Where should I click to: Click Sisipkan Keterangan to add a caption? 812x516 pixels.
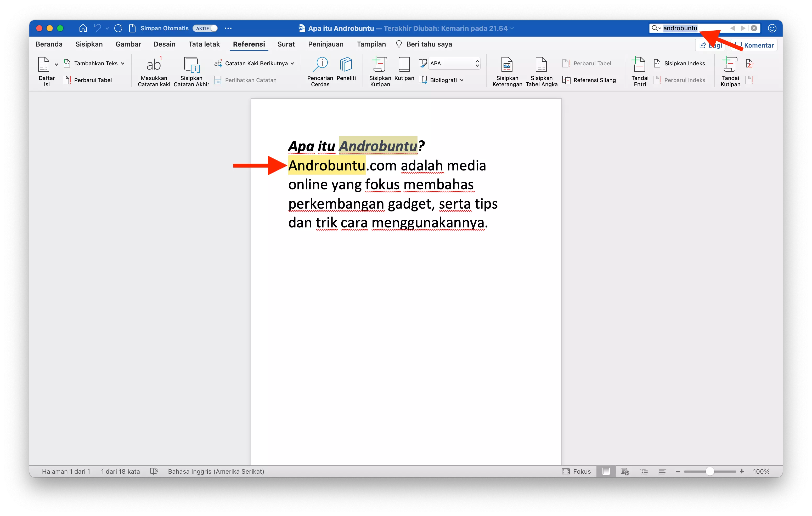pyautogui.click(x=507, y=71)
